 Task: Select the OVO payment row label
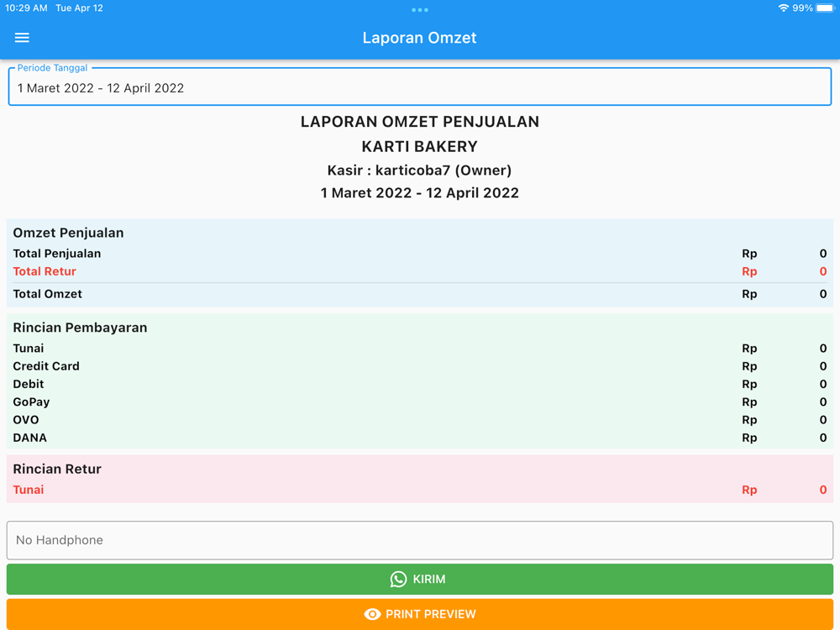(x=26, y=420)
